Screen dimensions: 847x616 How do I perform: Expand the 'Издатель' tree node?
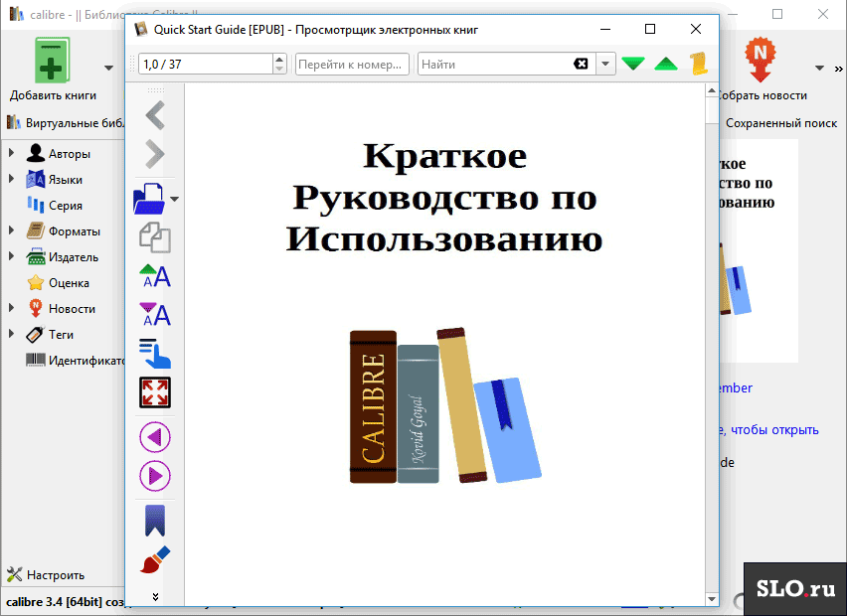coord(11,256)
